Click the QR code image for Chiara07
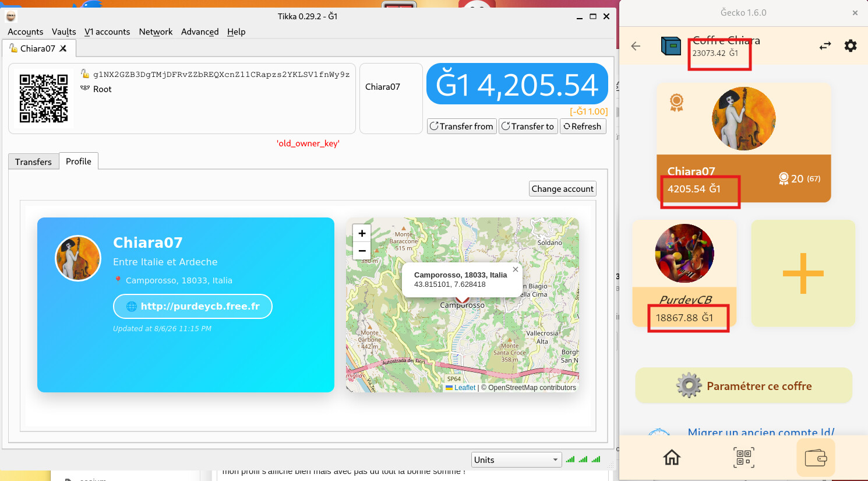Image resolution: width=868 pixels, height=481 pixels. [44, 98]
